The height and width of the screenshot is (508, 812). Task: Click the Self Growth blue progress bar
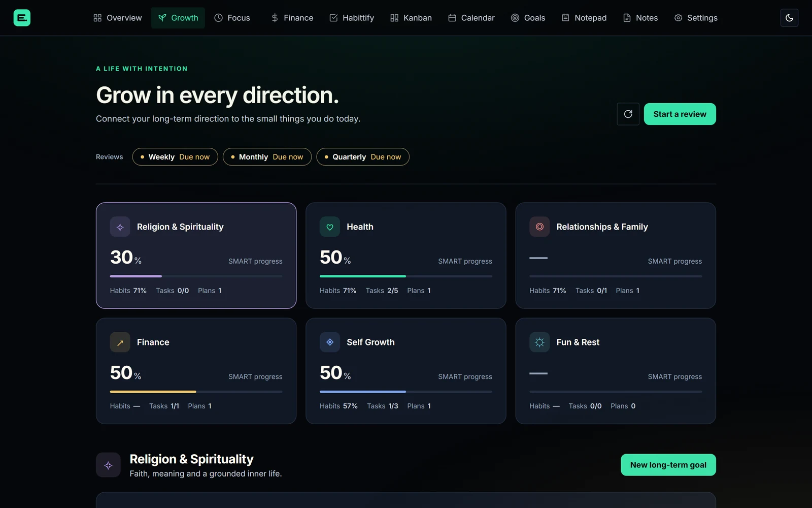406,392
